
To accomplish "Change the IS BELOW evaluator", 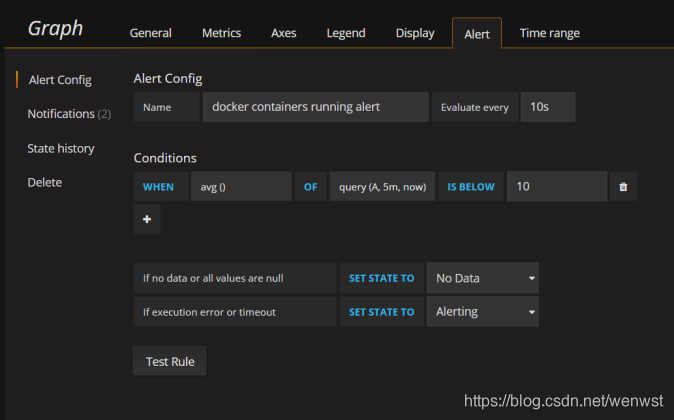I will tap(471, 187).
